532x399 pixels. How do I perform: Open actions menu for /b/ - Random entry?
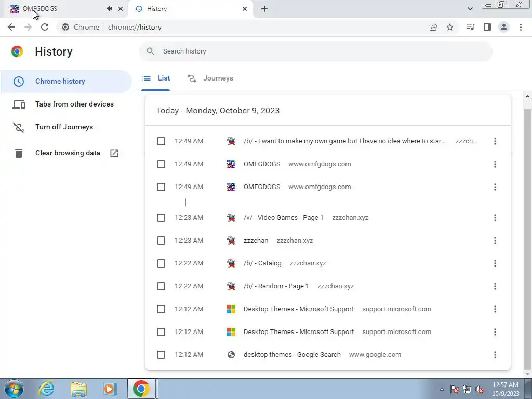click(x=495, y=286)
